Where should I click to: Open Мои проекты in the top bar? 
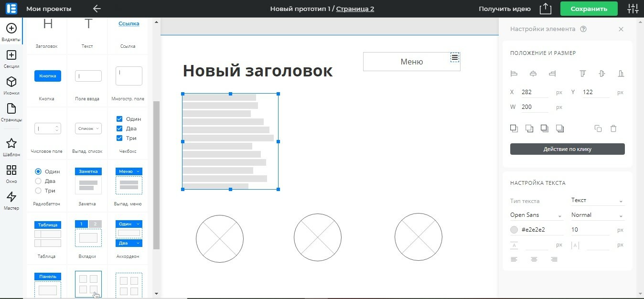[49, 9]
